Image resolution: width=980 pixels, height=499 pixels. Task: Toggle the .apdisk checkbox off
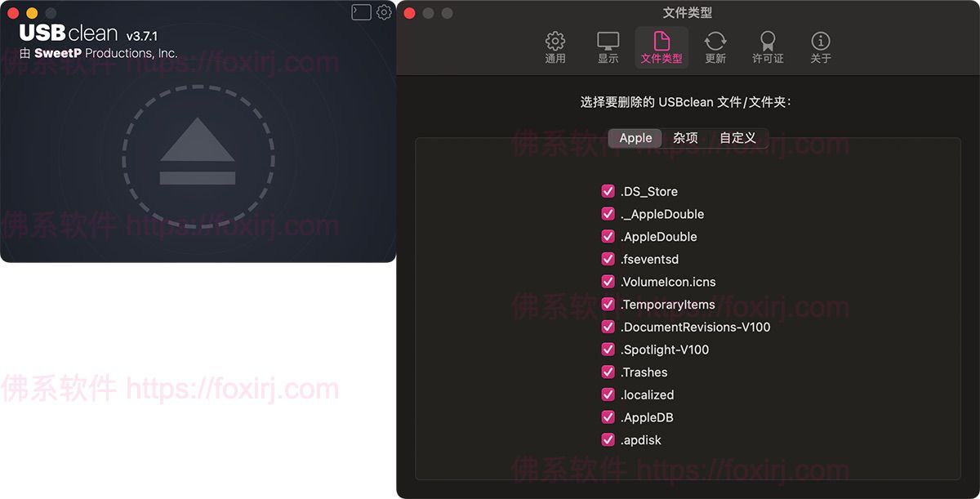coord(608,439)
